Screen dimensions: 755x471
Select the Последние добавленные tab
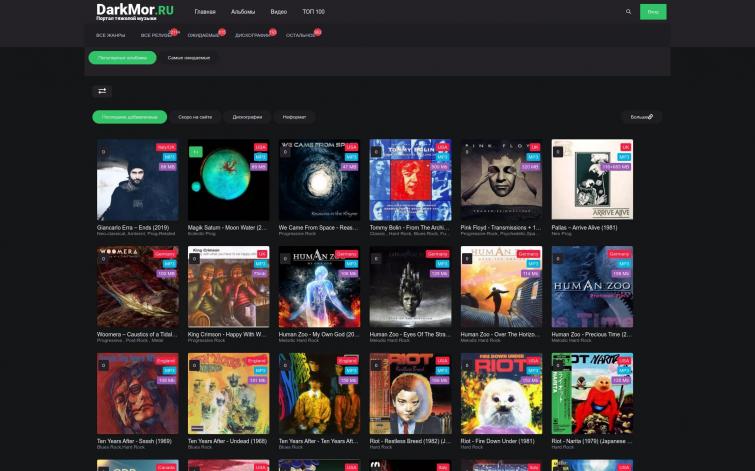[x=130, y=117]
